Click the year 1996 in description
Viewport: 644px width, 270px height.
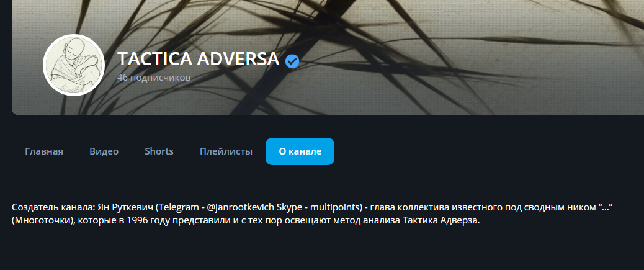(x=136, y=221)
